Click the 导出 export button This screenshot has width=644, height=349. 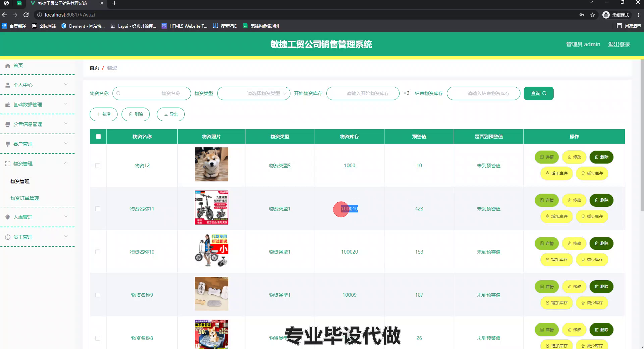[171, 114]
